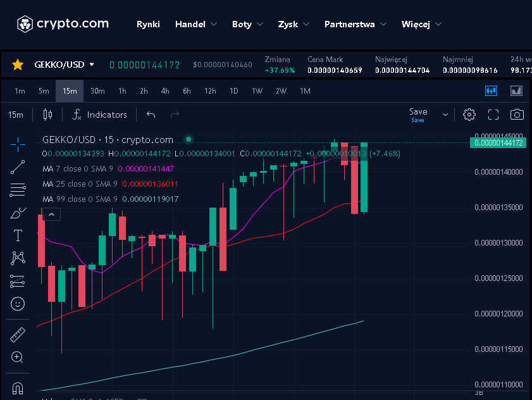Select the 5m timeframe
532x400 pixels.
point(44,91)
